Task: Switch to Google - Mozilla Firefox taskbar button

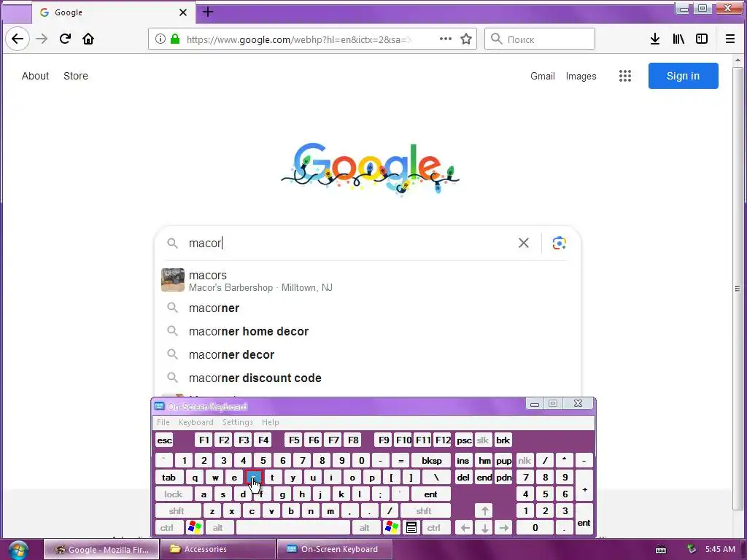Action: (x=101, y=549)
